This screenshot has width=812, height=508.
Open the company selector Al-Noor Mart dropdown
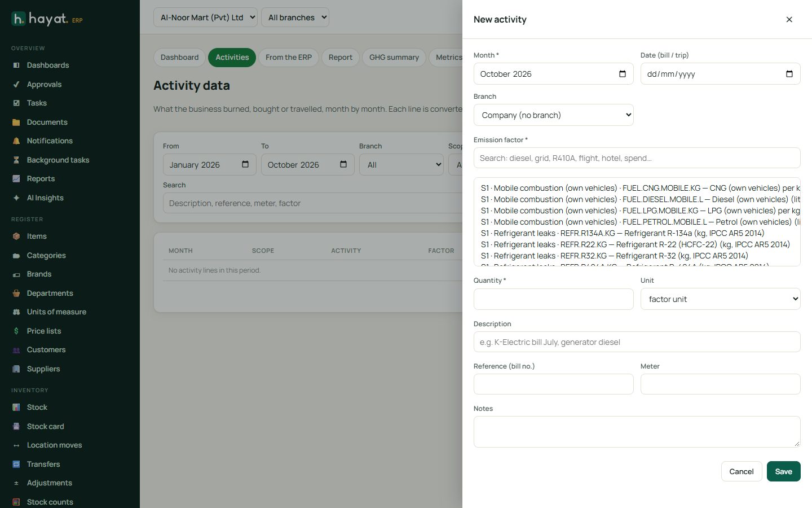[205, 17]
